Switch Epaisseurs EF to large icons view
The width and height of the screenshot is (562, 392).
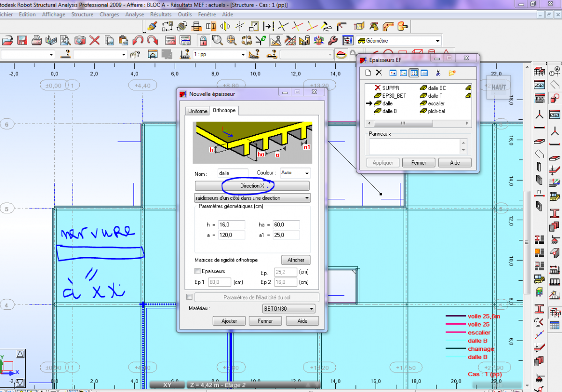click(393, 73)
